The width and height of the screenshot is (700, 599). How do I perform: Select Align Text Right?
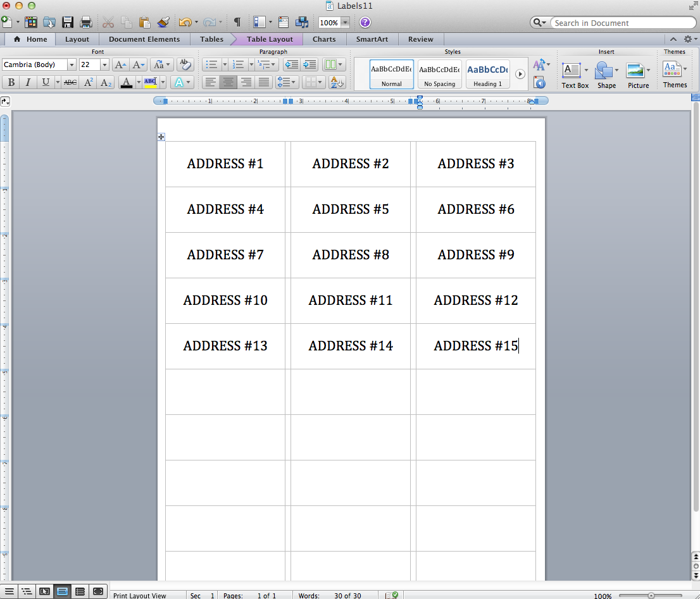[246, 82]
